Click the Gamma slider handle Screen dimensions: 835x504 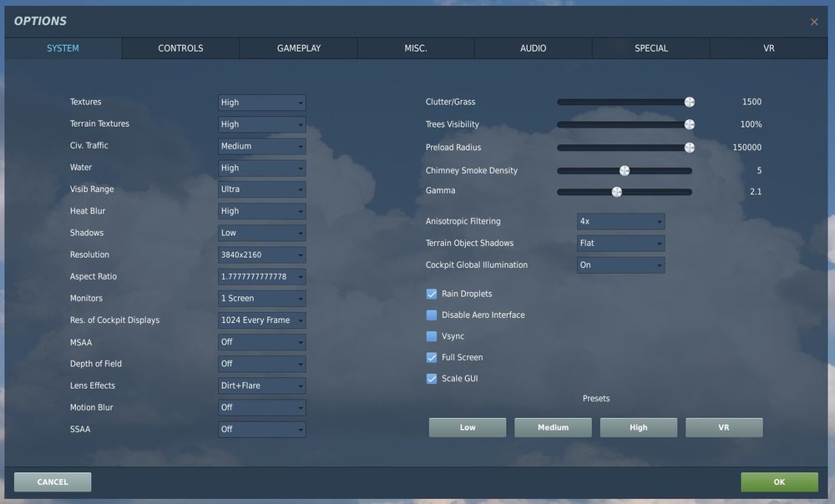coord(617,192)
